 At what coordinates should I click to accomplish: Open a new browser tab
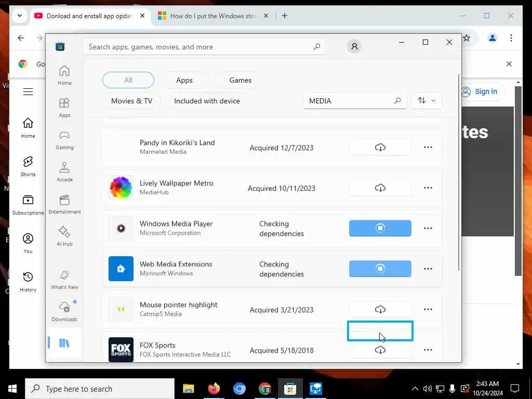point(284,16)
